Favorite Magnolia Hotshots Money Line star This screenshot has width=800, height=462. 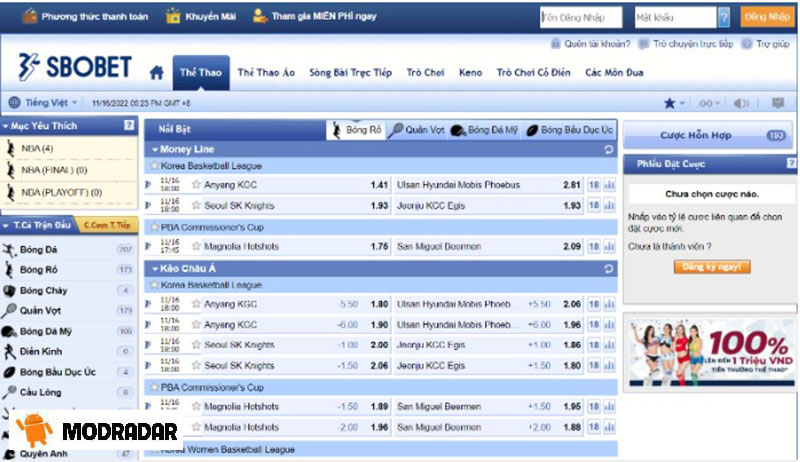(196, 246)
